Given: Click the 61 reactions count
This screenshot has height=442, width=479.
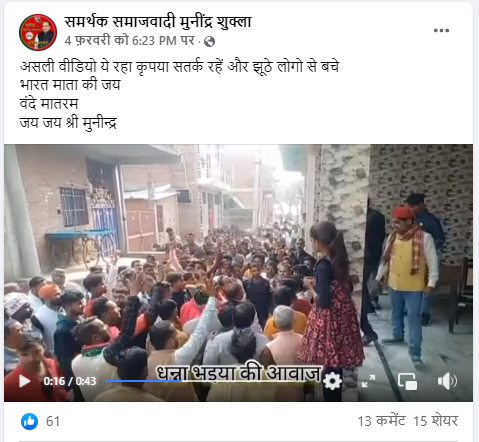Looking at the screenshot, I should pyautogui.click(x=53, y=421).
